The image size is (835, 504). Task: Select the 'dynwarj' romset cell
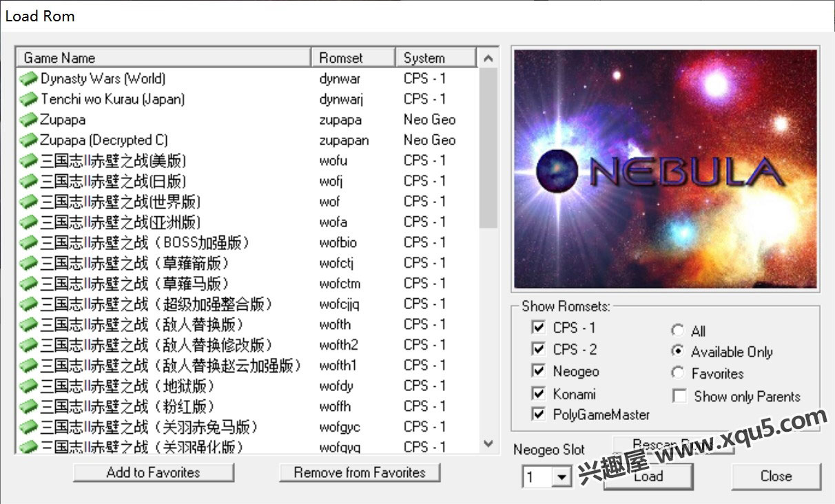pyautogui.click(x=341, y=100)
